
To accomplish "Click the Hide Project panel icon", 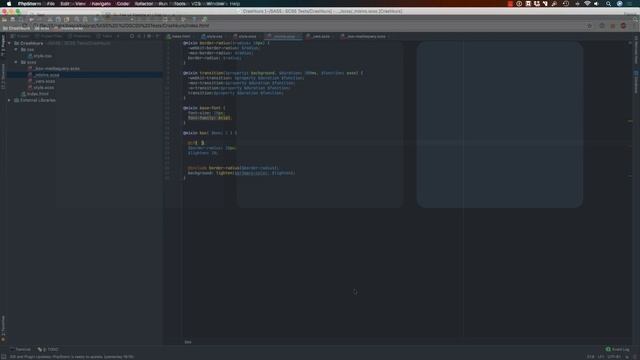I will (x=158, y=36).
